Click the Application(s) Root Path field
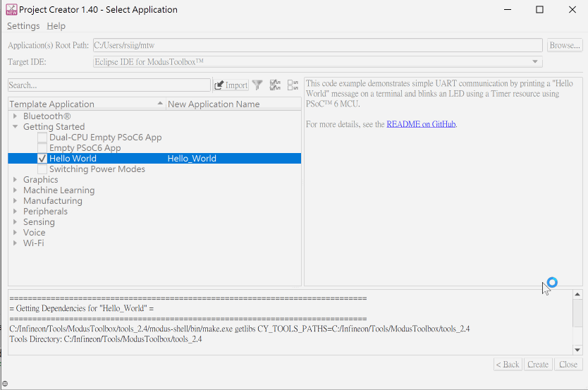The height and width of the screenshot is (390, 588). [x=318, y=45]
